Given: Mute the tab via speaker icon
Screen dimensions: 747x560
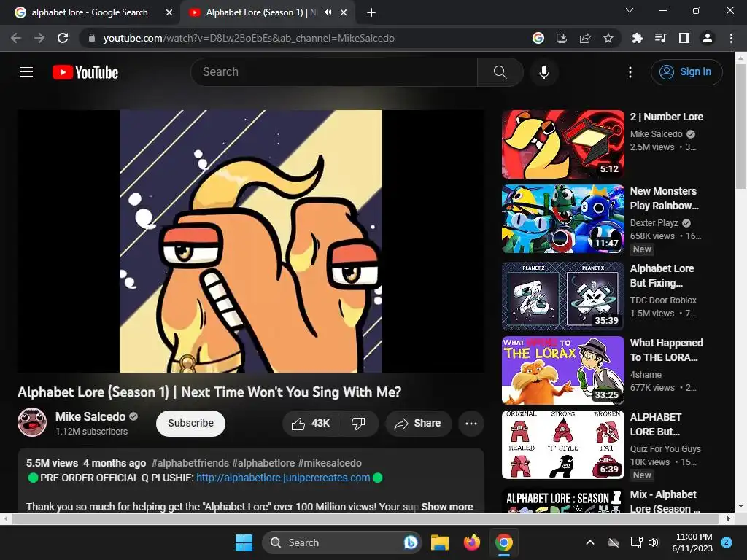Looking at the screenshot, I should [328, 12].
